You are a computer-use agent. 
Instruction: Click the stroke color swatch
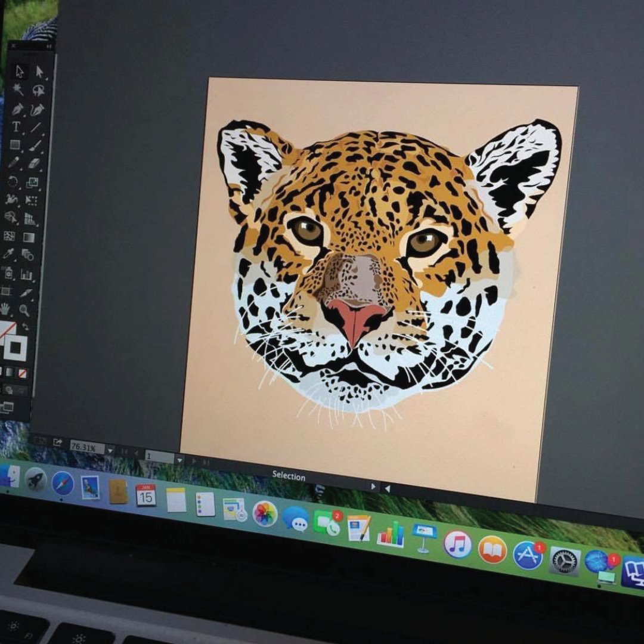coord(15,348)
